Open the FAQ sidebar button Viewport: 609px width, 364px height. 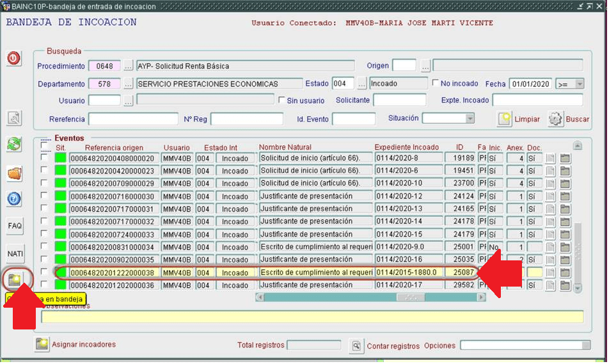15,226
